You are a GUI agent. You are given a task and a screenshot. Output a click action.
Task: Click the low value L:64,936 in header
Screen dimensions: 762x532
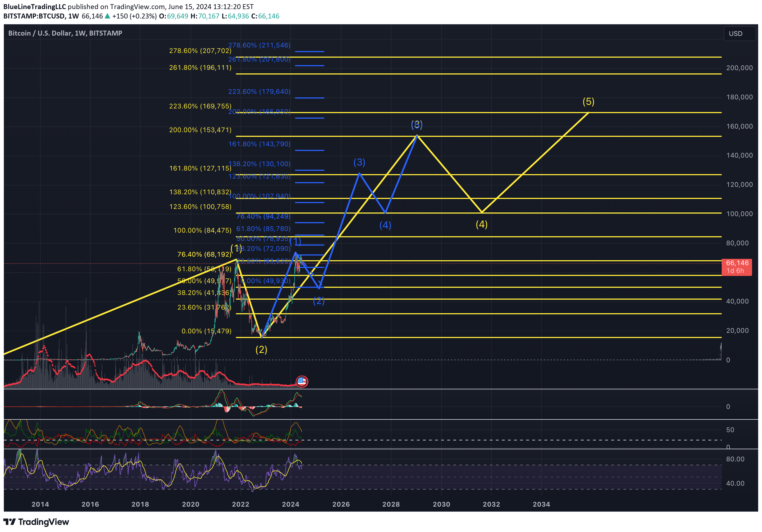235,16
